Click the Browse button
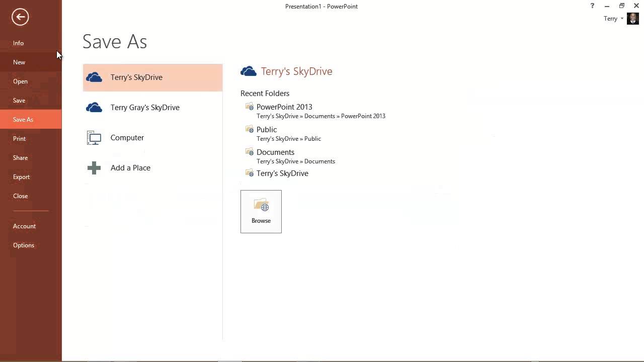The image size is (644, 362). point(261,212)
